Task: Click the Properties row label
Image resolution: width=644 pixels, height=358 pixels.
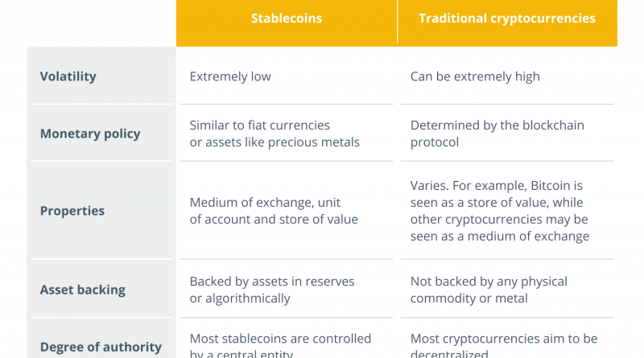Action: [72, 211]
